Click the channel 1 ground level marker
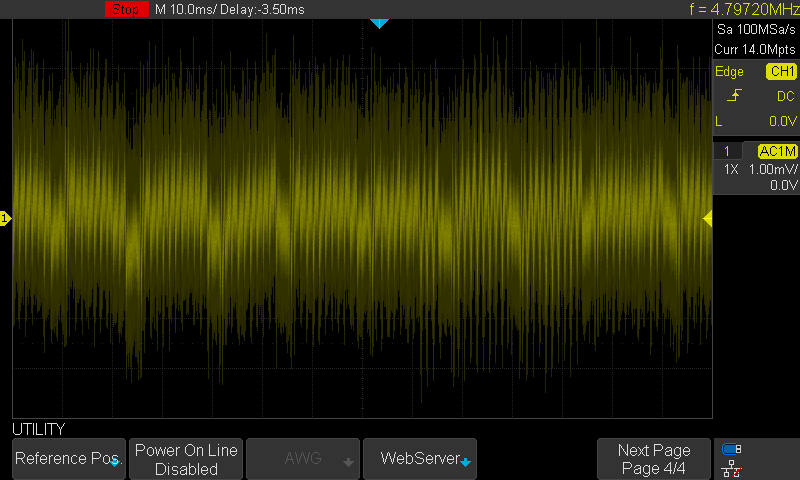 [x=5, y=218]
